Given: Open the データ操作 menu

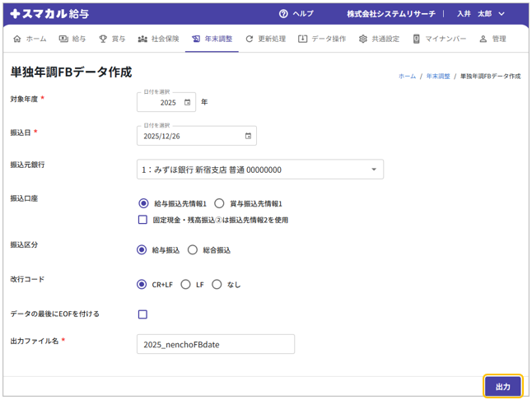Looking at the screenshot, I should pos(322,39).
